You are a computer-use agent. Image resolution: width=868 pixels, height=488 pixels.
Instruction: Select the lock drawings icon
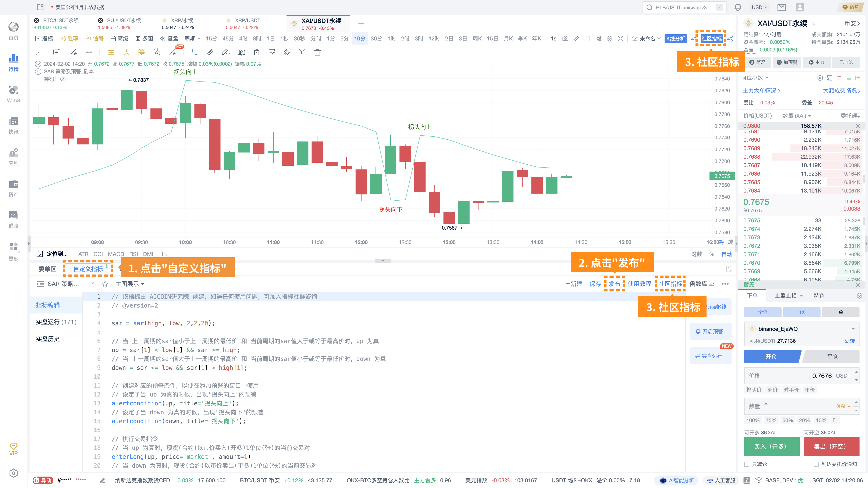coord(256,52)
